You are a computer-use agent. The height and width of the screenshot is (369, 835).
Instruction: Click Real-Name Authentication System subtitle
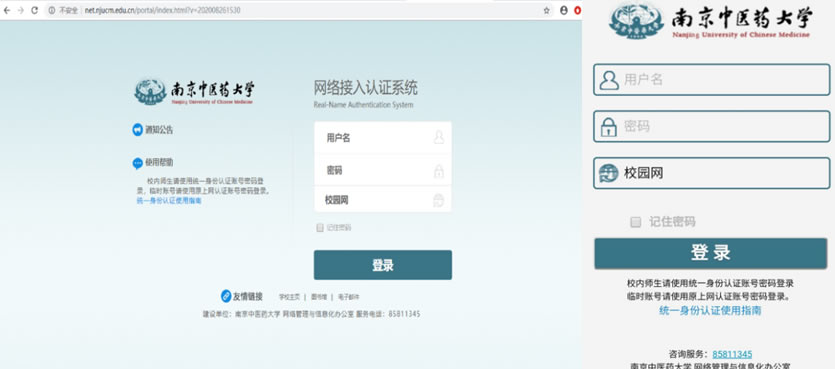tap(363, 105)
